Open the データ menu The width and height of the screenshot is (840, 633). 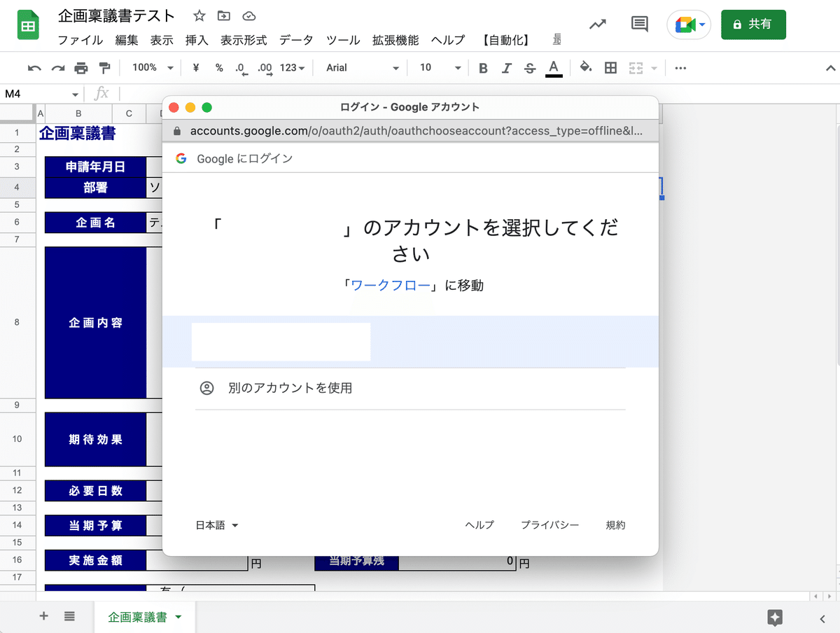point(296,40)
